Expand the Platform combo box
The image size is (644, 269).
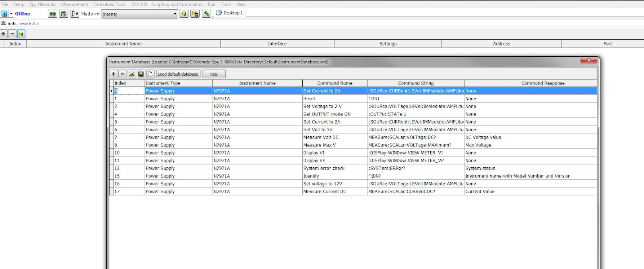[x=175, y=14]
